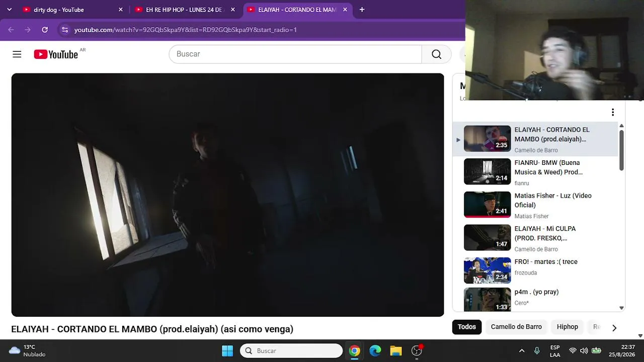644x362 pixels.
Task: Click Matias Fisher - Luz (Video Oficial) title
Action: click(x=553, y=200)
